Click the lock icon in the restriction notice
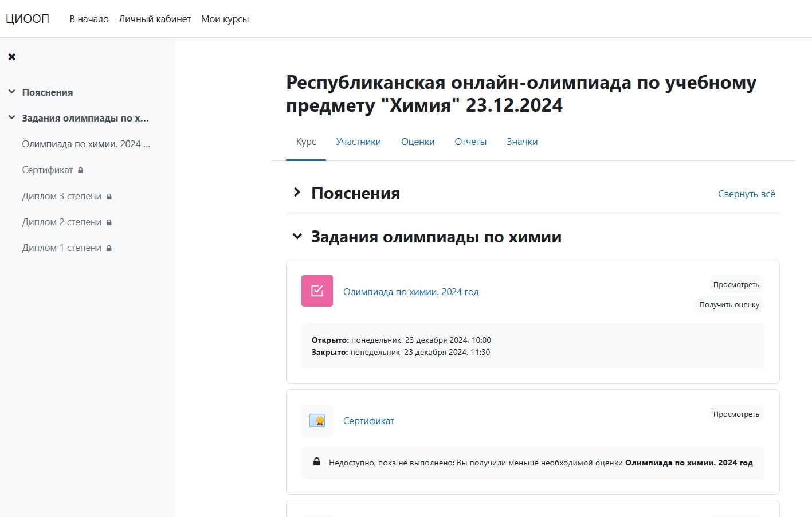The width and height of the screenshot is (812, 517). [x=316, y=462]
